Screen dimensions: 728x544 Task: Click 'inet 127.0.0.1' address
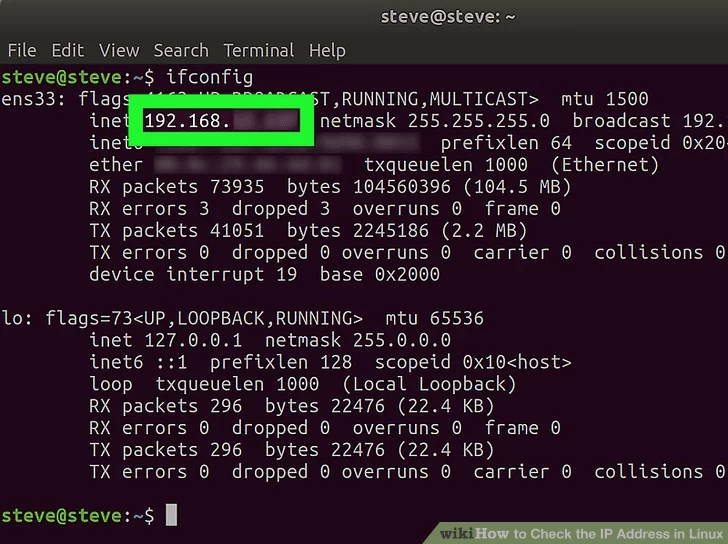165,340
